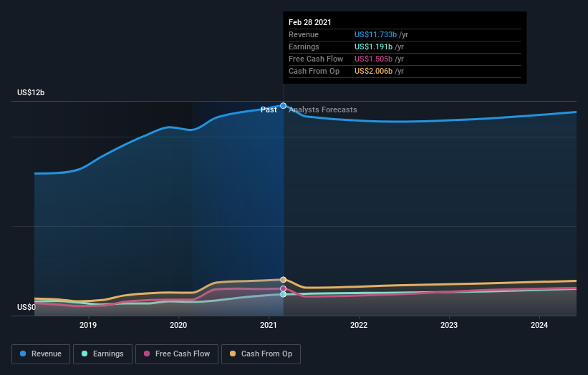588x375 pixels.
Task: Click the Free Cash Flow data point marker
Action: coord(283,289)
